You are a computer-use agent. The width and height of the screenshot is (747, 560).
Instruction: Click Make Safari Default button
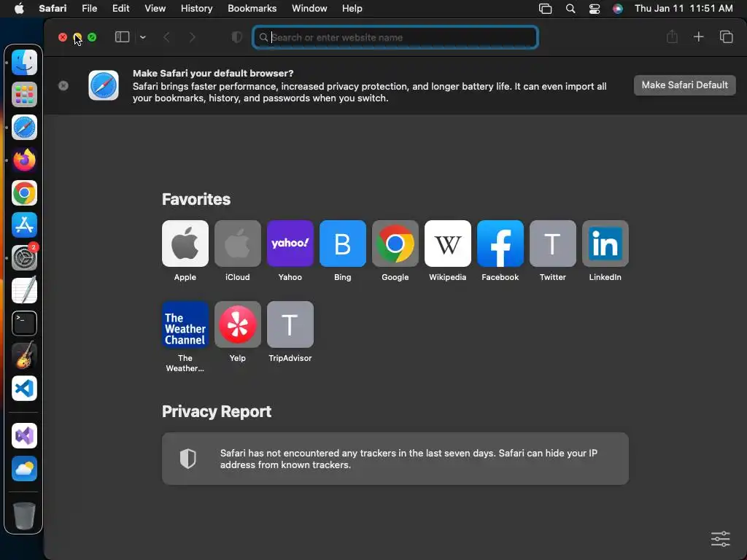[684, 85]
